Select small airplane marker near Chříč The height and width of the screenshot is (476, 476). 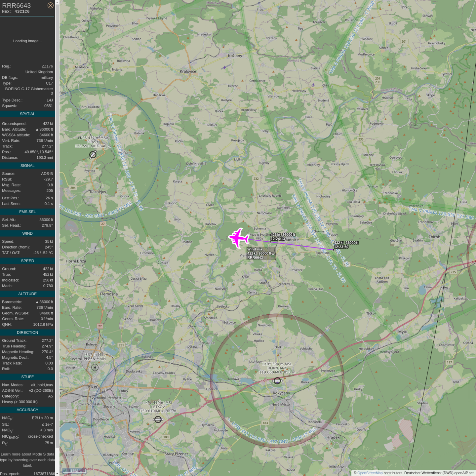point(313,85)
